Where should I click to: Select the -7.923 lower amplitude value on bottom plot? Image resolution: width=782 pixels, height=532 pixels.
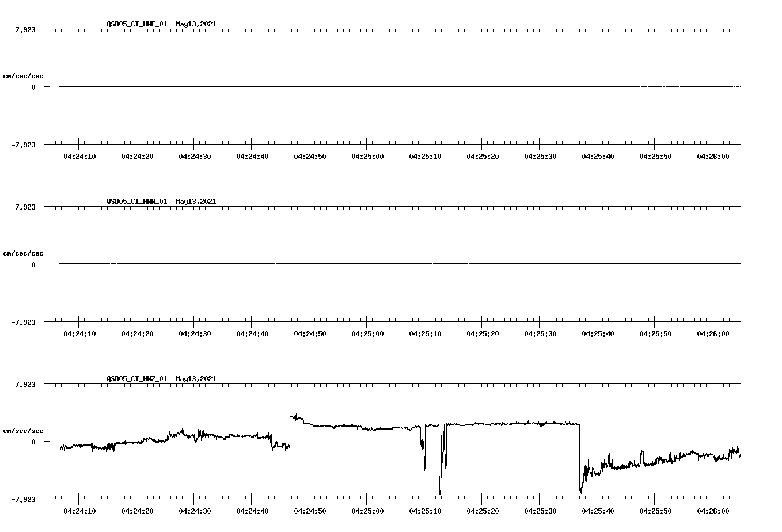(x=24, y=499)
